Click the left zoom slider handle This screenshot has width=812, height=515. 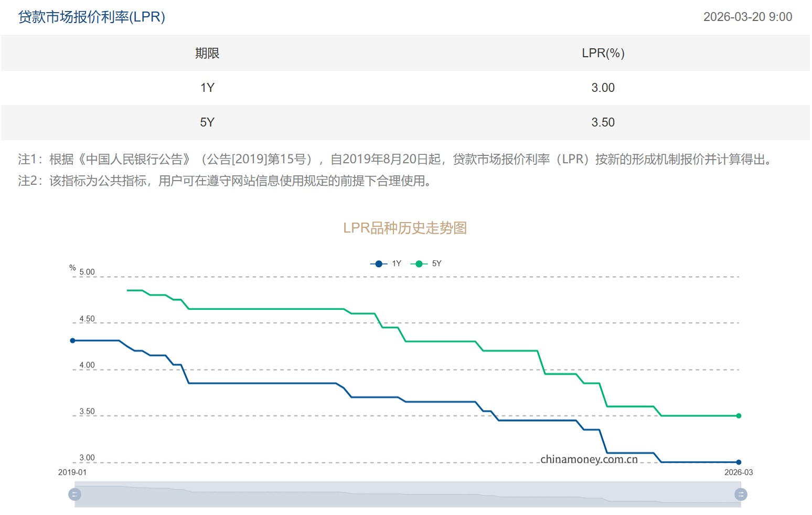[x=75, y=495]
